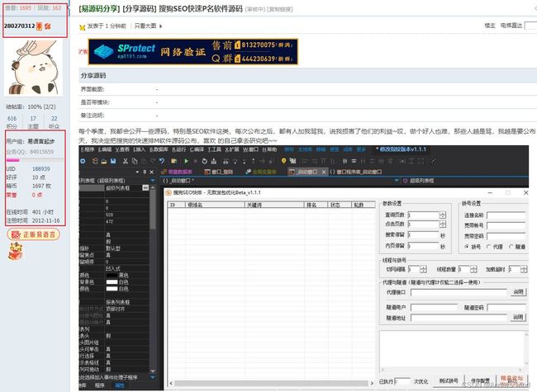Click the minus collapse button in property panel
The width and height of the screenshot is (537, 392).
point(145,188)
